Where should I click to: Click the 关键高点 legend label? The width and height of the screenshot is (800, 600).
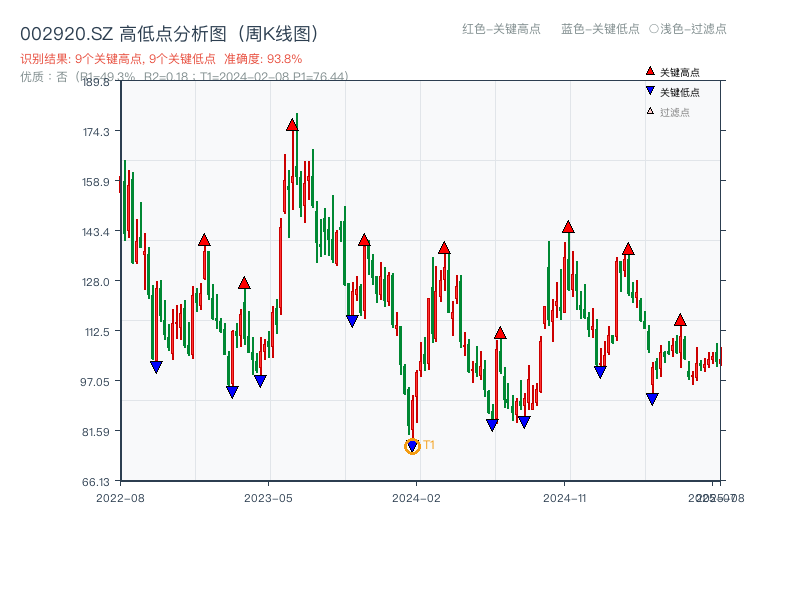click(x=680, y=72)
